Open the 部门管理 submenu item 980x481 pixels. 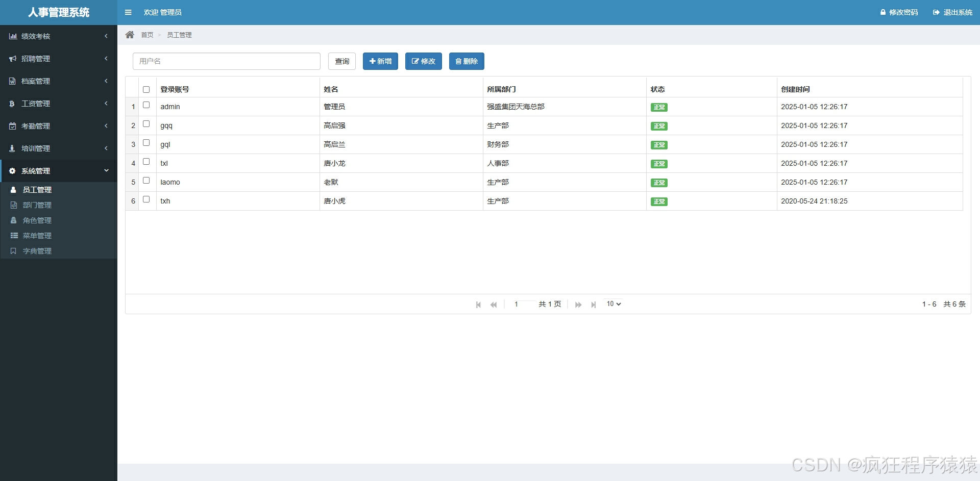click(x=59, y=205)
